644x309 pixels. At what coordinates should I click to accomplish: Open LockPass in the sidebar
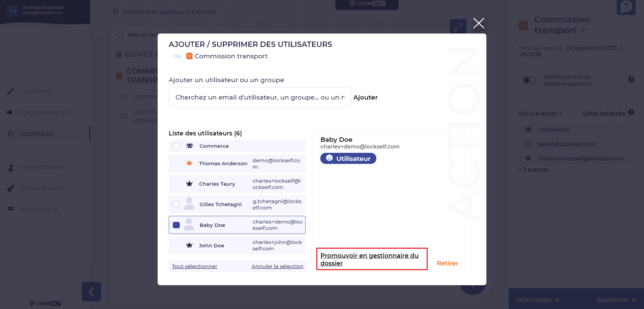pyautogui.click(x=36, y=91)
